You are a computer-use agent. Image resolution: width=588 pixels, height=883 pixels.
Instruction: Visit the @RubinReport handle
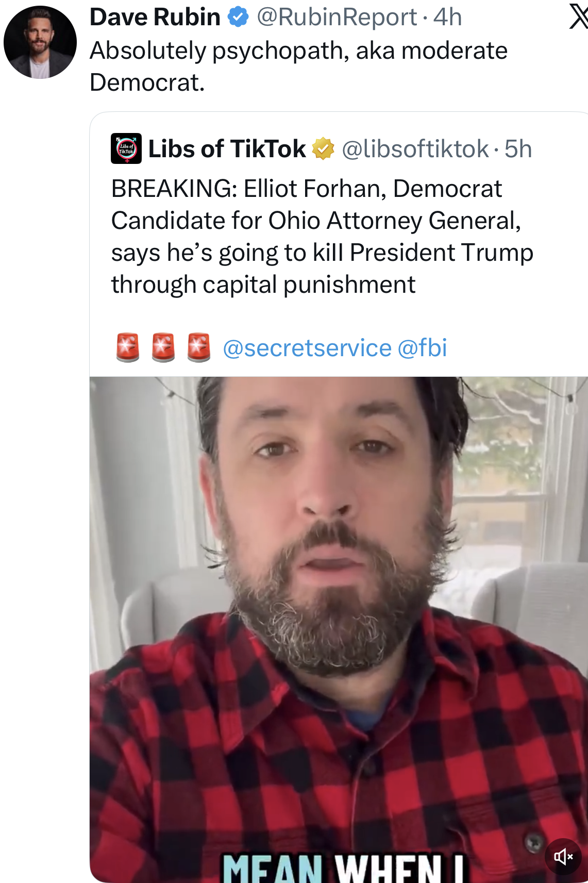click(337, 18)
